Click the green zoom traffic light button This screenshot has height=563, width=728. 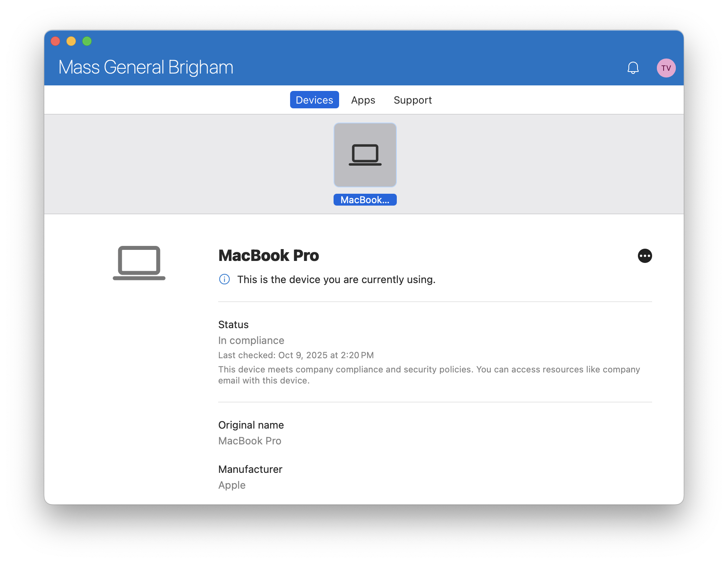pos(87,41)
